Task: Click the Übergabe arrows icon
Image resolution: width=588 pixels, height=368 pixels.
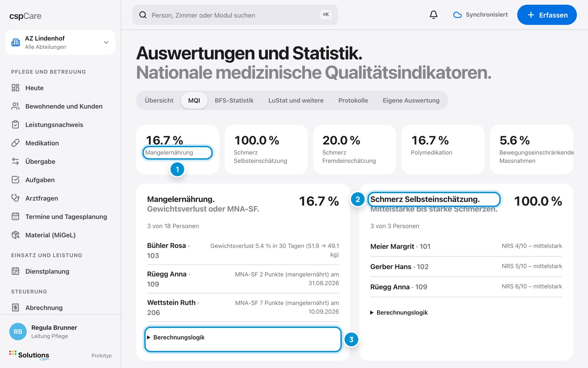Action: (x=15, y=161)
